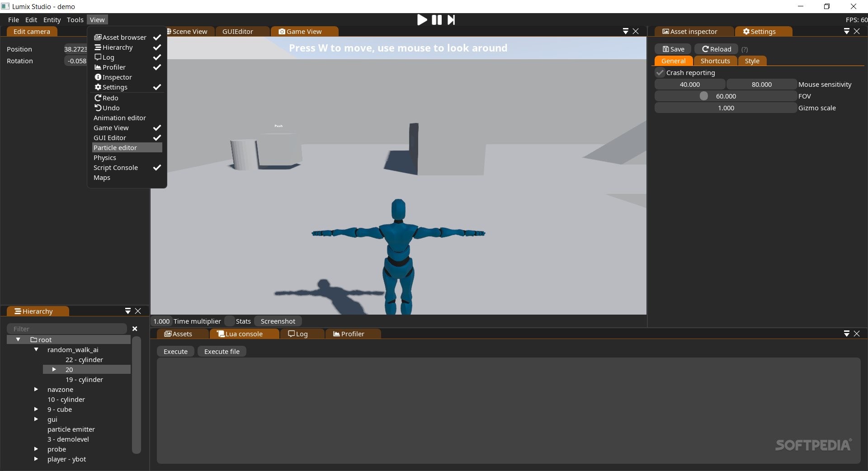Open the Animation editor
868x471 pixels.
coord(127,118)
